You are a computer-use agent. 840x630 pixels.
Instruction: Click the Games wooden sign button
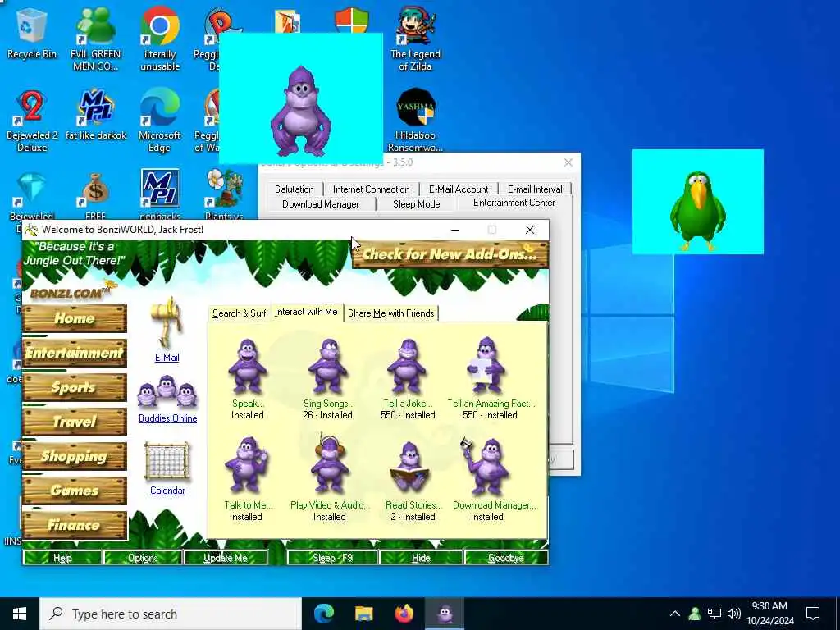[75, 491]
